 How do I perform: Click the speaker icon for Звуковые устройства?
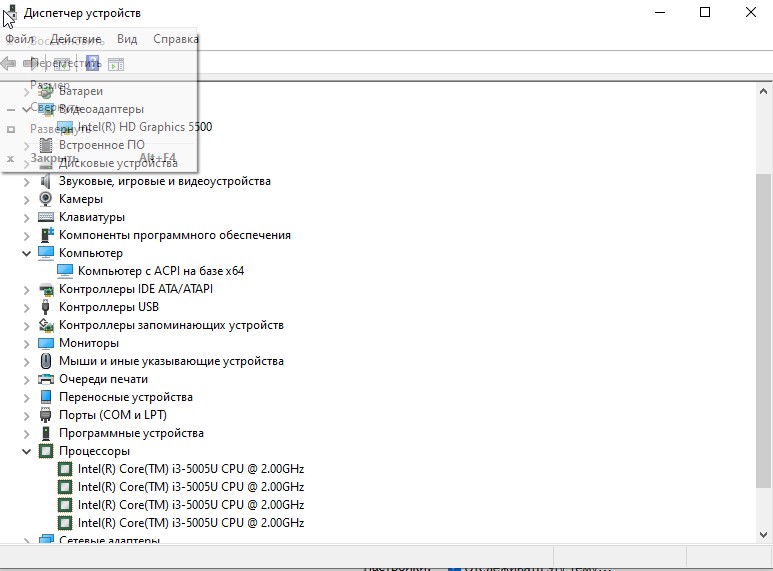coord(45,181)
